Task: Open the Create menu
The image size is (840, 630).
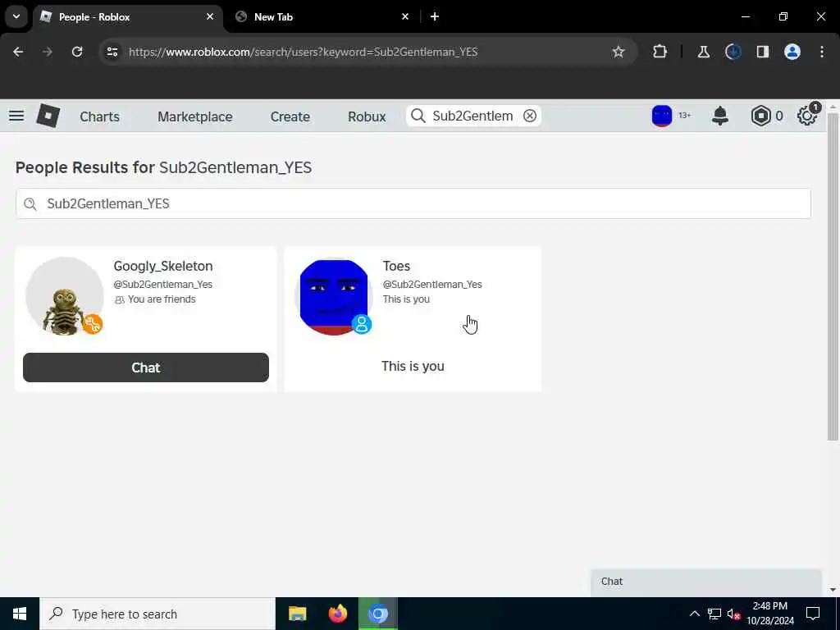Action: pyautogui.click(x=290, y=116)
